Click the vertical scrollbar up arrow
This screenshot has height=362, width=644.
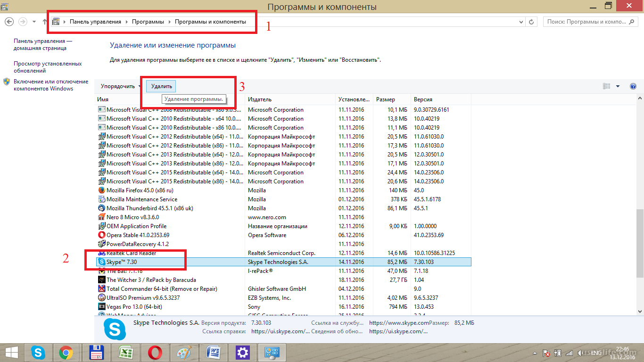(640, 98)
